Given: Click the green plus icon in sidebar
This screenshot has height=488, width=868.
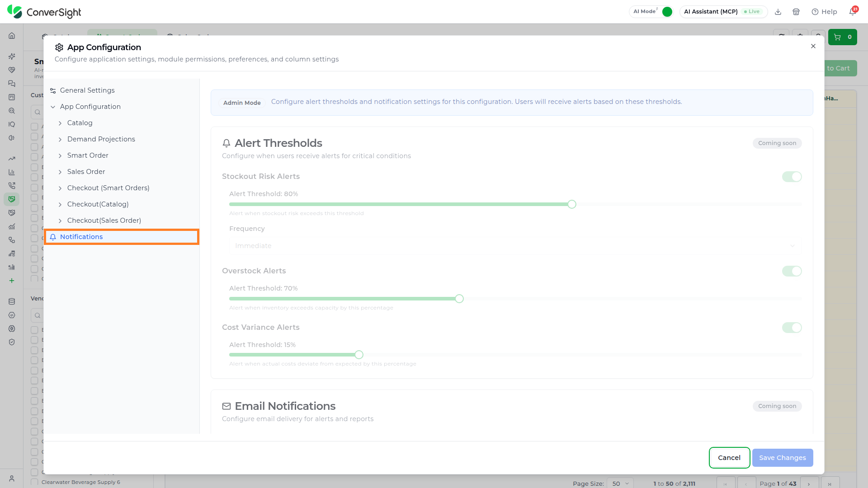Looking at the screenshot, I should [x=12, y=281].
